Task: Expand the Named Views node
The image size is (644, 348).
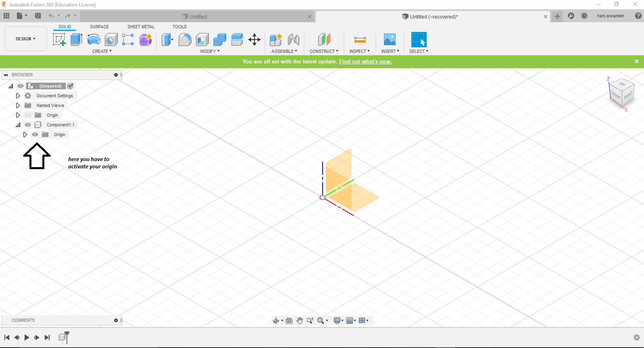Action: [18, 105]
